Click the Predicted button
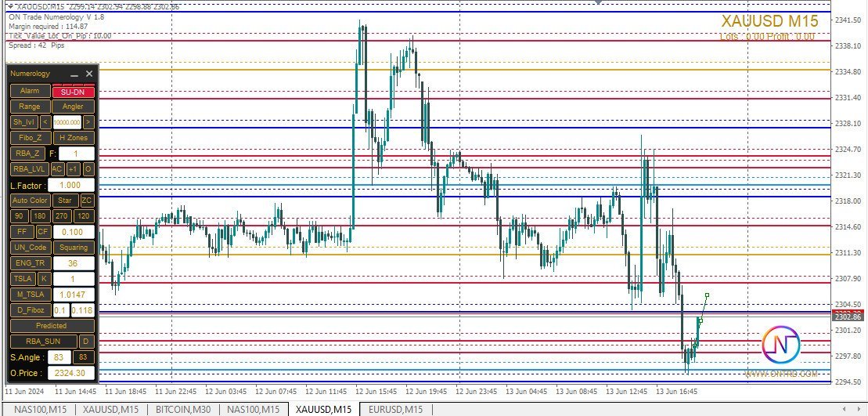Viewport: 868px width, 416px height. click(x=52, y=326)
